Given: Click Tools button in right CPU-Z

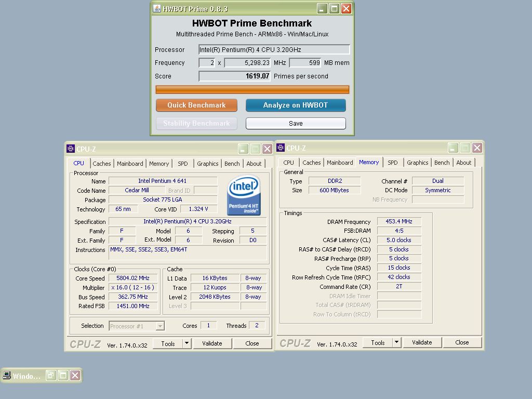Looking at the screenshot, I should tap(378, 342).
